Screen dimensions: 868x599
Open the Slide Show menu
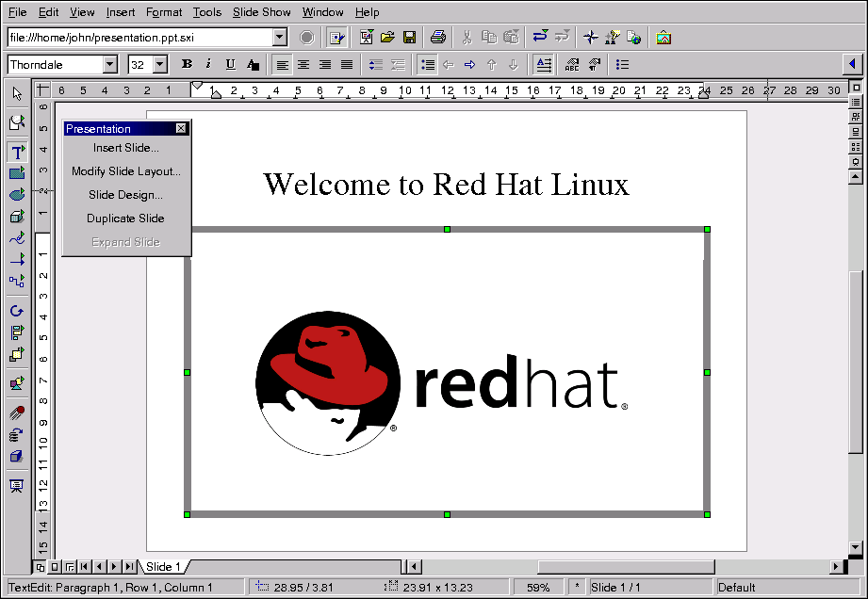point(262,12)
